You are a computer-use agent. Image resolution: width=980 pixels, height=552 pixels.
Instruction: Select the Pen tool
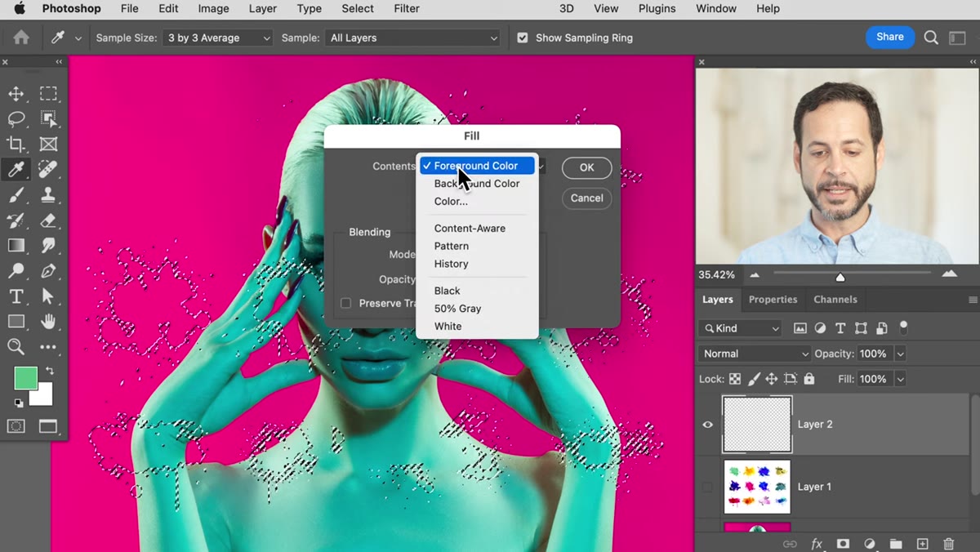(48, 271)
